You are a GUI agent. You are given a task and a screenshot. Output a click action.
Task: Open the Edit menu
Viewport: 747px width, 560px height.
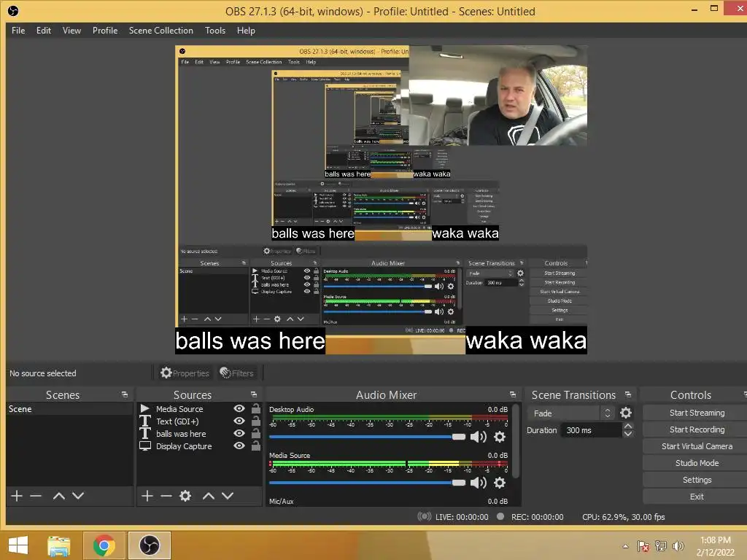pyautogui.click(x=43, y=31)
